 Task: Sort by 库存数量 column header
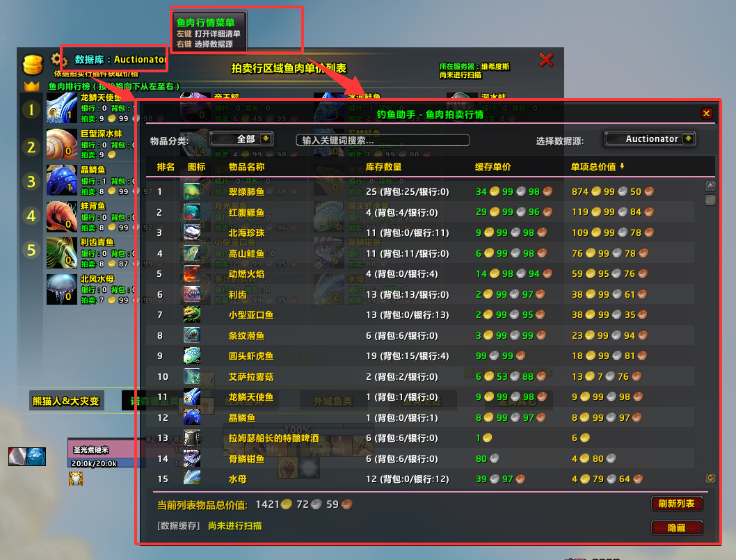click(383, 167)
